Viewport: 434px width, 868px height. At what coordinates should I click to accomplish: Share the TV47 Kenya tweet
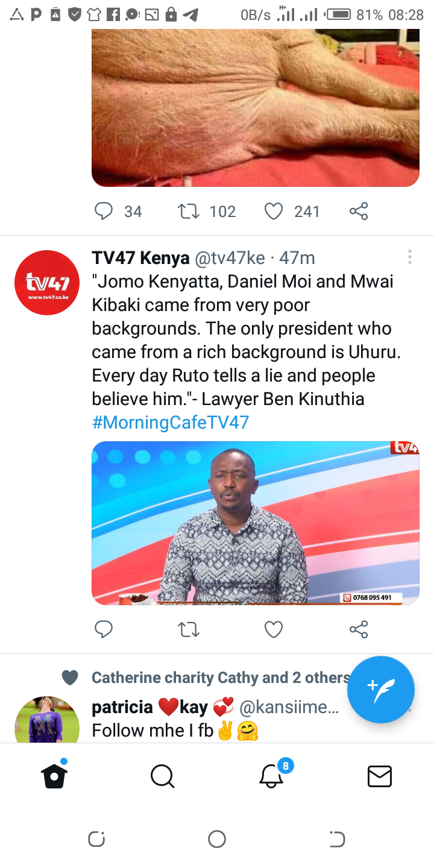click(359, 630)
